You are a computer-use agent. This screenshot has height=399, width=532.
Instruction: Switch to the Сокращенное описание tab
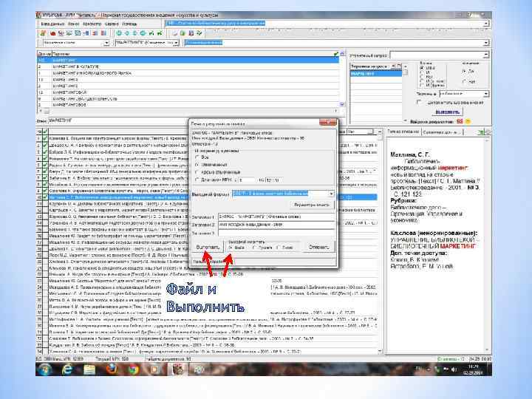(x=441, y=132)
